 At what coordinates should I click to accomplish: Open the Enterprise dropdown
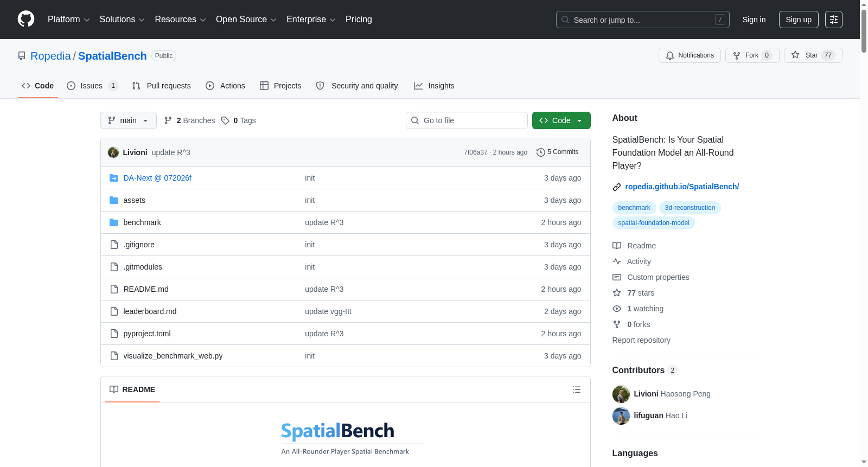pos(311,20)
